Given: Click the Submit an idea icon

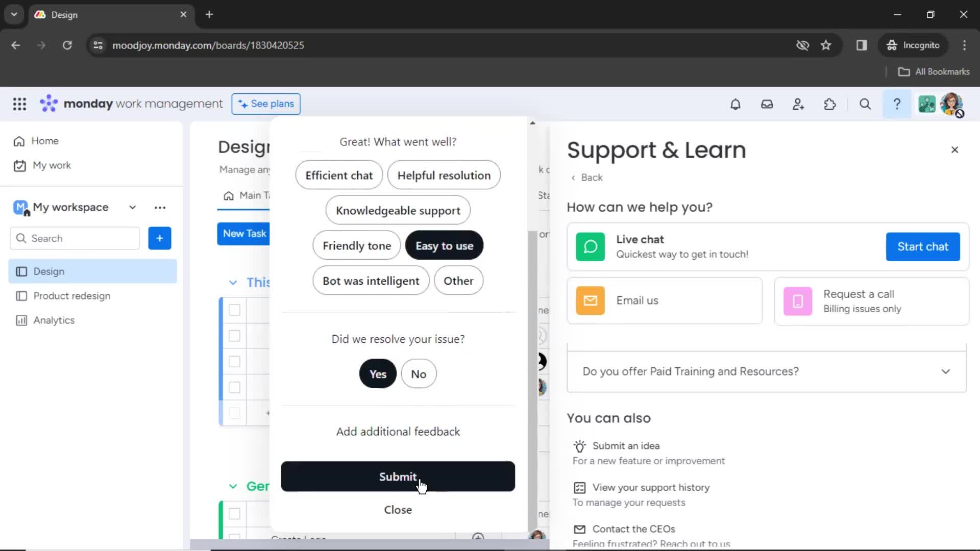Looking at the screenshot, I should tap(579, 445).
